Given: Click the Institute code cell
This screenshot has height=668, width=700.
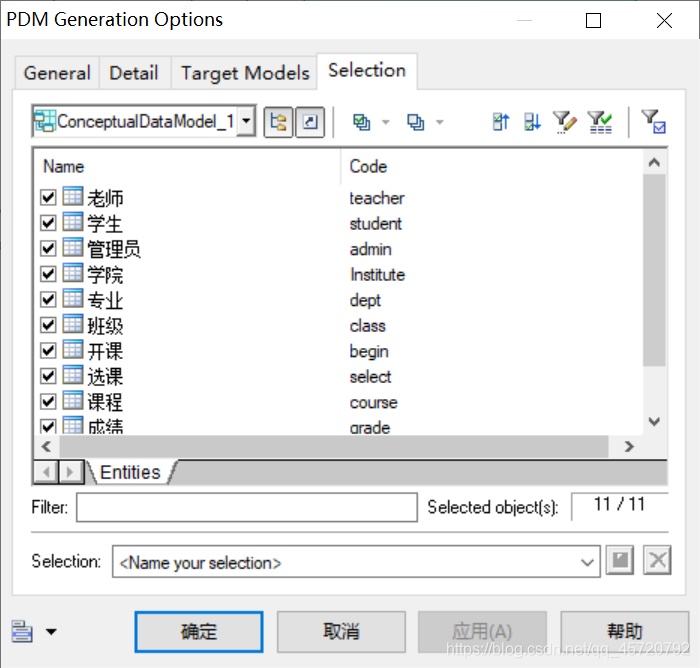Looking at the screenshot, I should 377,275.
